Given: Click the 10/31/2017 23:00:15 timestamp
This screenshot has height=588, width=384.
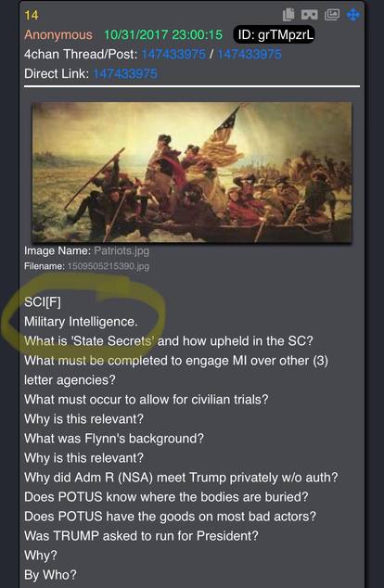Looking at the screenshot, I should 163,35.
